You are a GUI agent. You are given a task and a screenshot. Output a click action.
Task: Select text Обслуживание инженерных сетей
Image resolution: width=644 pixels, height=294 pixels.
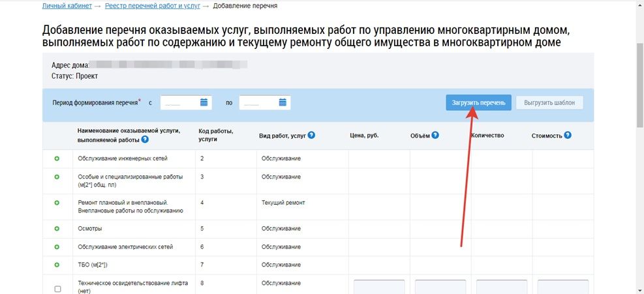pyautogui.click(x=123, y=158)
